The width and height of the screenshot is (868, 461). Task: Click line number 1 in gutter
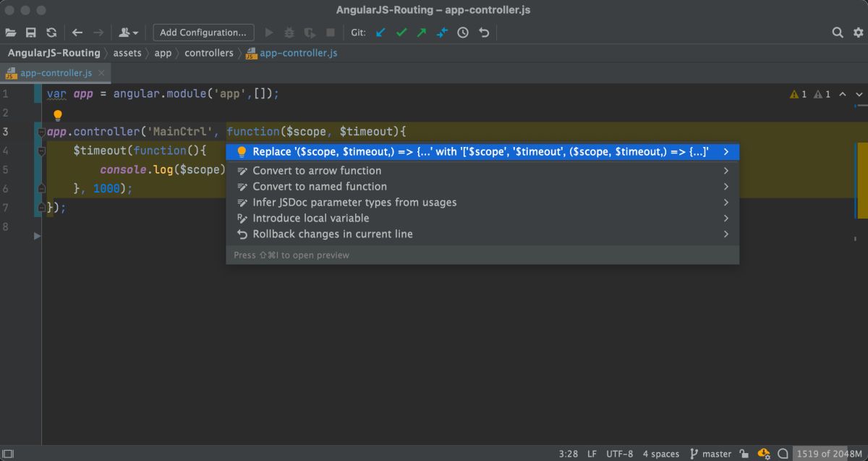pyautogui.click(x=5, y=94)
